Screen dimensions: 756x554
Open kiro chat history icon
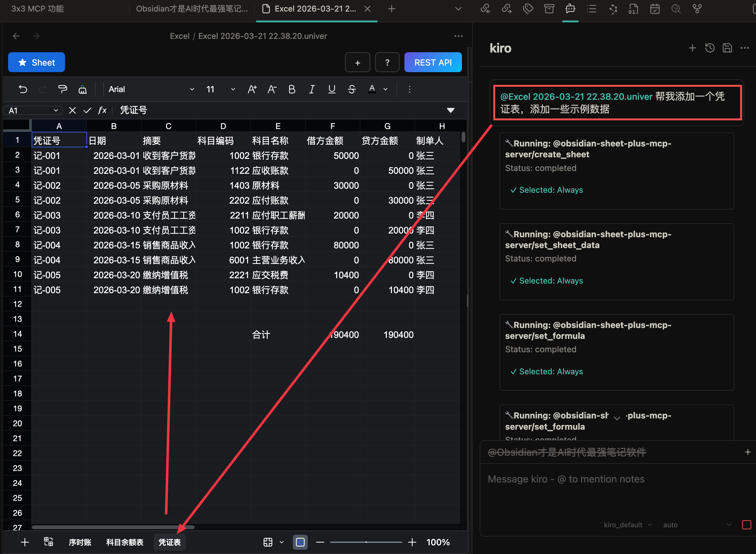[x=710, y=48]
